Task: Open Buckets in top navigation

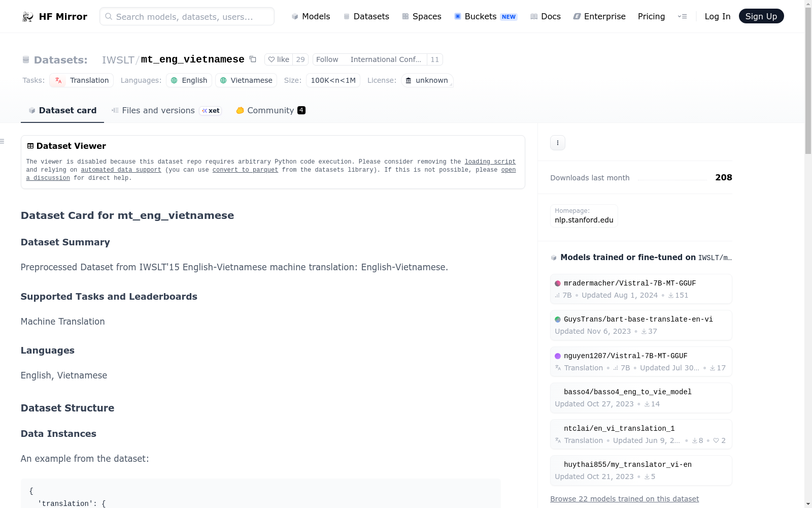Action: [x=485, y=16]
